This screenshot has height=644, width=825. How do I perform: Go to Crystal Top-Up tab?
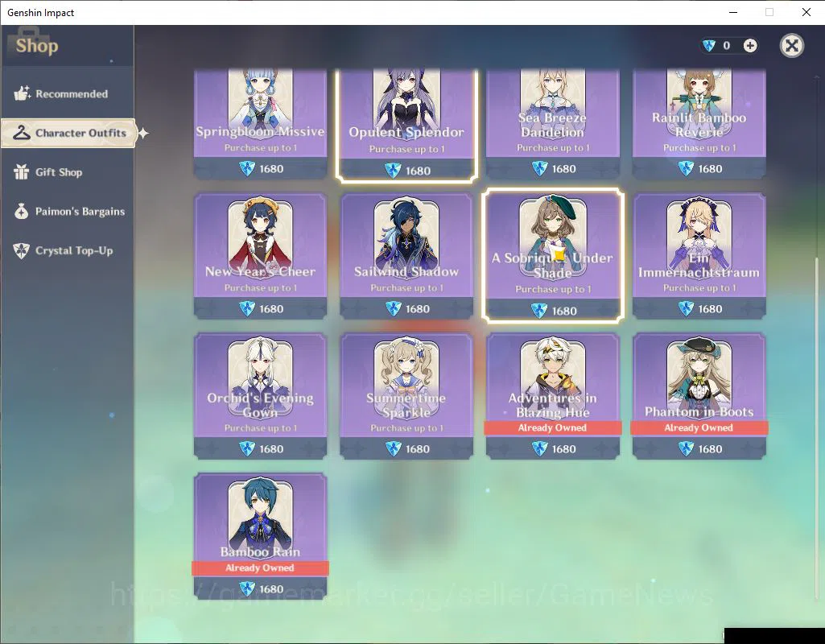[67, 250]
